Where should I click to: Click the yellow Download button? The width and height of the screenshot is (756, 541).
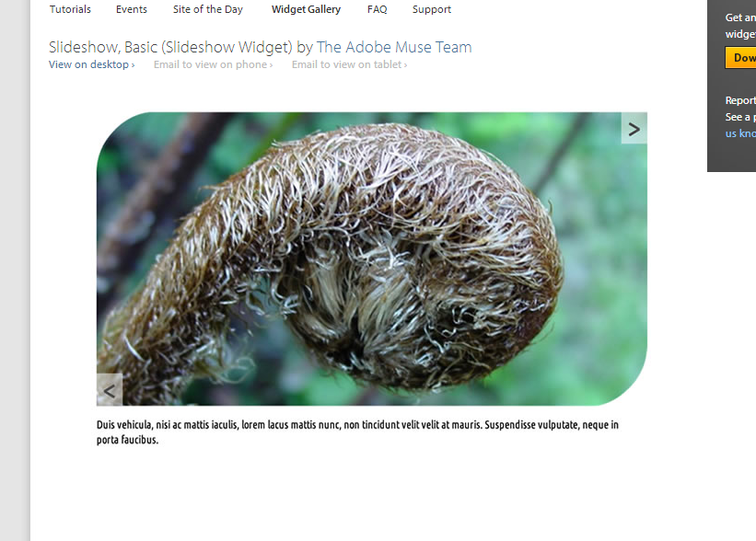click(x=740, y=58)
